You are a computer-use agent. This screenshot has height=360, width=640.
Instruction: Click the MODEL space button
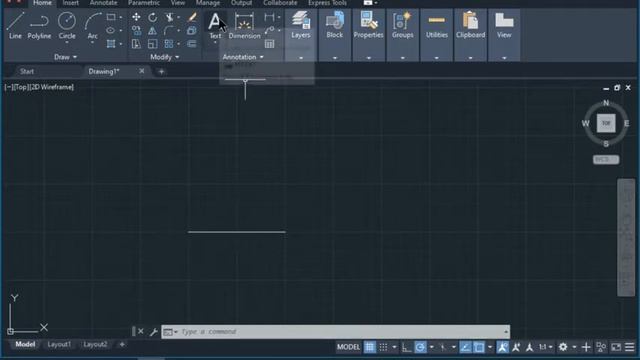coord(348,347)
